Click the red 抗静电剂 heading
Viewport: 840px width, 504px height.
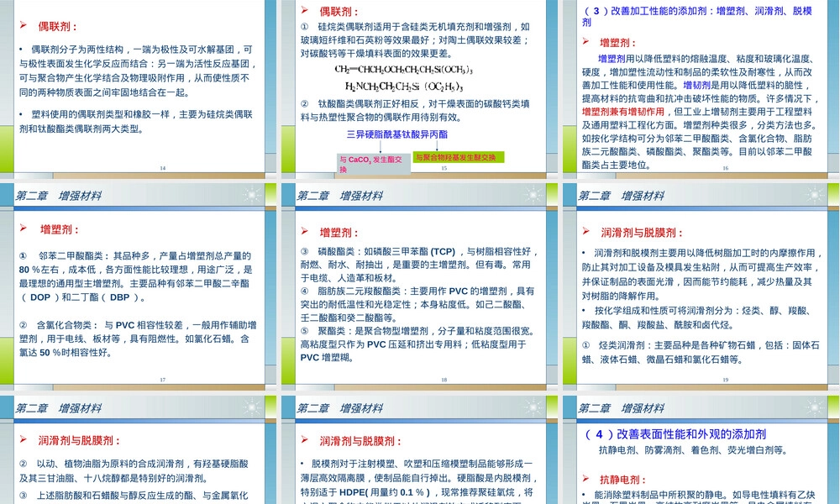pos(623,480)
